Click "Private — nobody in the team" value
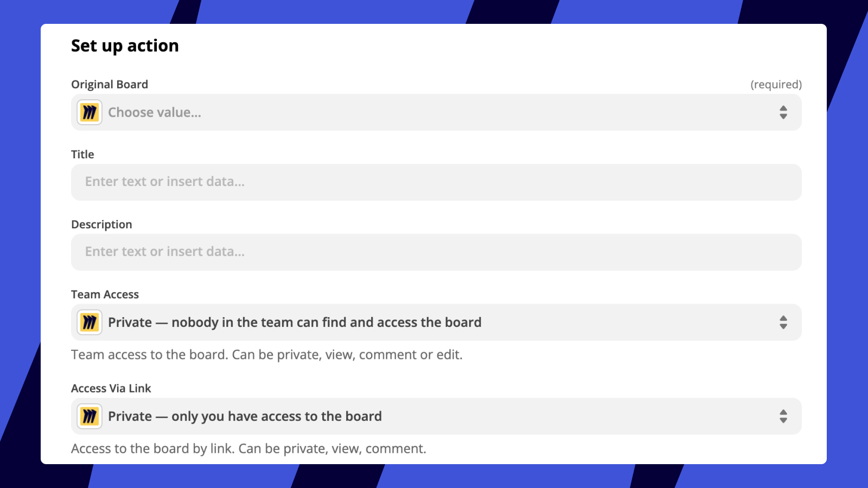Screen dimensions: 868x488 pyautogui.click(x=295, y=323)
